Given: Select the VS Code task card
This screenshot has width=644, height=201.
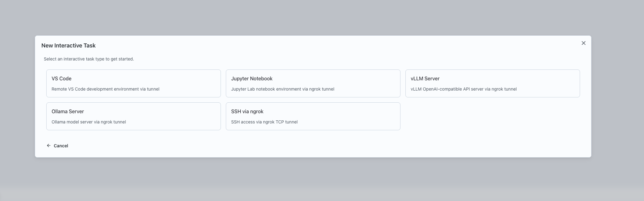Looking at the screenshot, I should (x=133, y=83).
